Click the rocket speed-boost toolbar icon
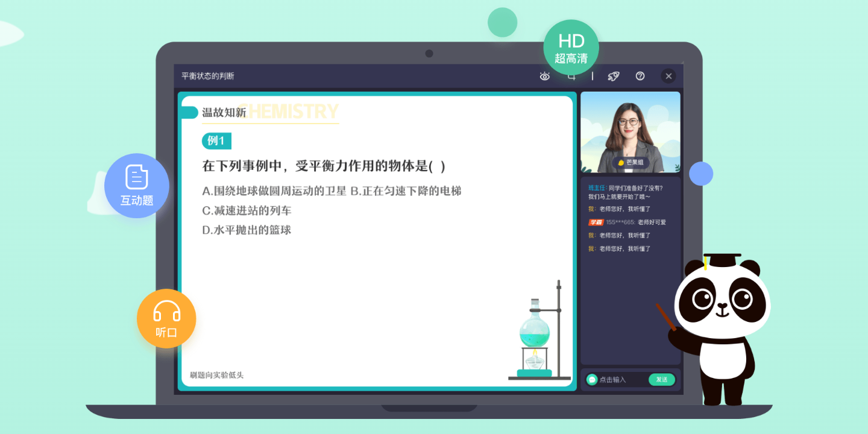The image size is (868, 434). (614, 76)
